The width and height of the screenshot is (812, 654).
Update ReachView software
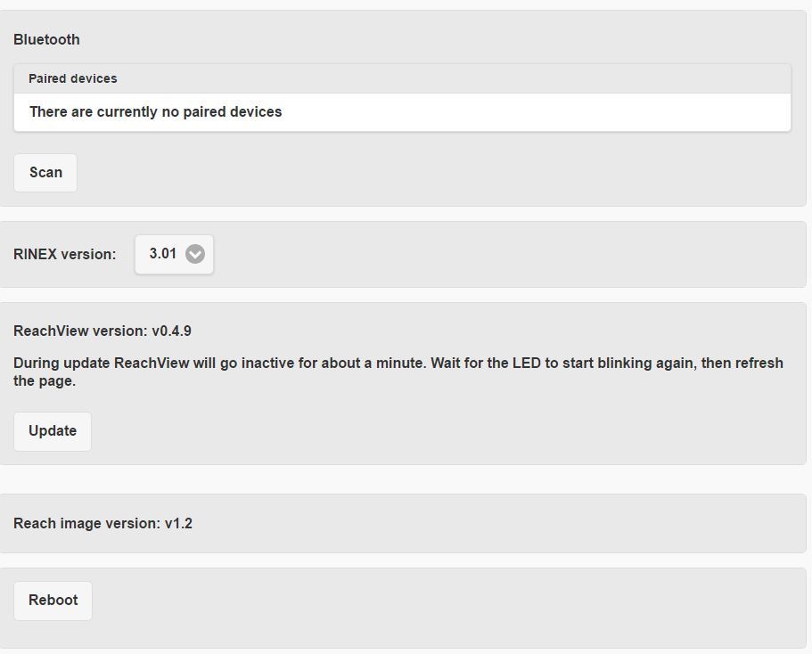click(53, 431)
